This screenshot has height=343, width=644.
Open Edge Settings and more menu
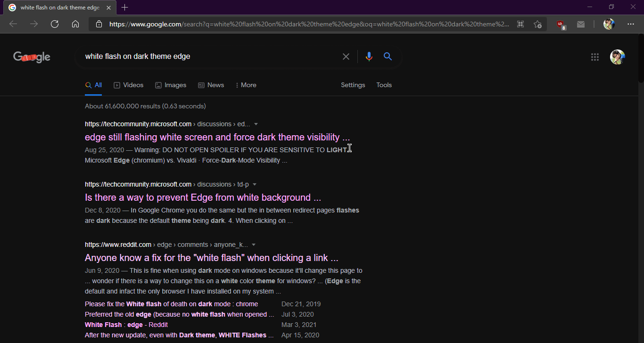(x=631, y=24)
